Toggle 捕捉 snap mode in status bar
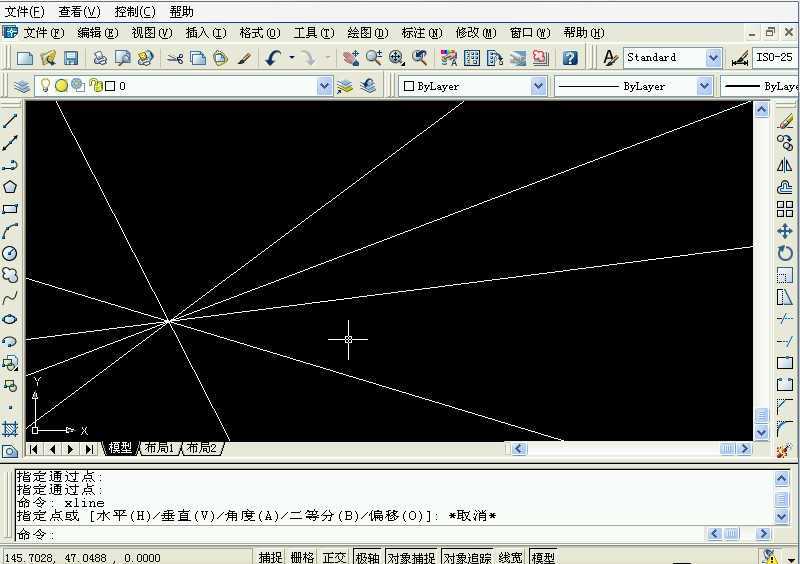 [270, 557]
